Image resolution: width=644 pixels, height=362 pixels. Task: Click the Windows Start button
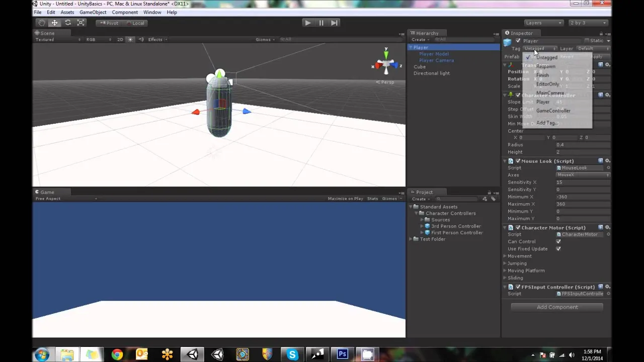(x=42, y=354)
